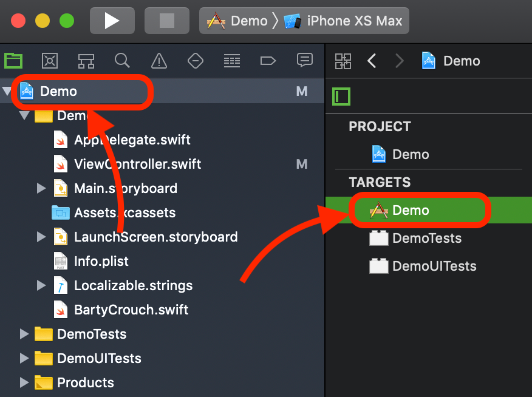Click the LaunchScreen.storyboard file icon

pyautogui.click(x=60, y=237)
